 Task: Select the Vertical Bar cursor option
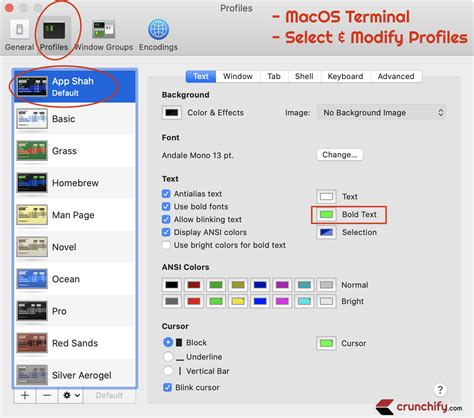(x=168, y=371)
